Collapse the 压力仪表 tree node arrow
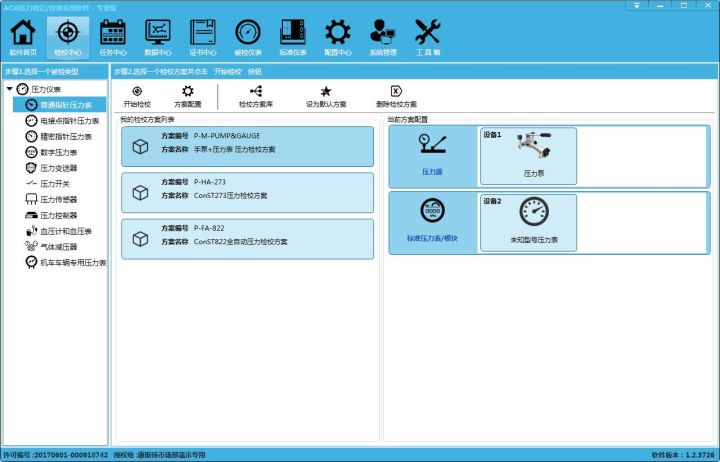Screen dimensions: 720x462 click(9, 89)
